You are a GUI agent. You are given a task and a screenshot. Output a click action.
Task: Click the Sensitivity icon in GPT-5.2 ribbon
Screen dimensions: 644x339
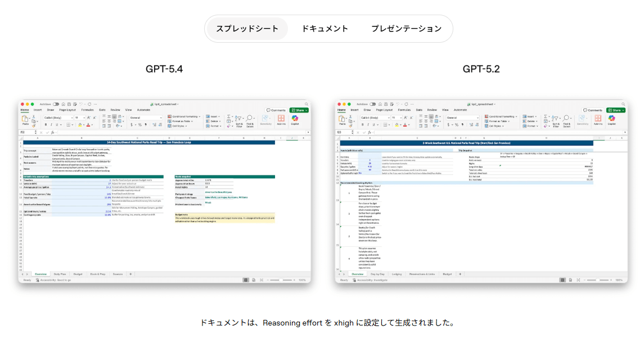pyautogui.click(x=583, y=119)
